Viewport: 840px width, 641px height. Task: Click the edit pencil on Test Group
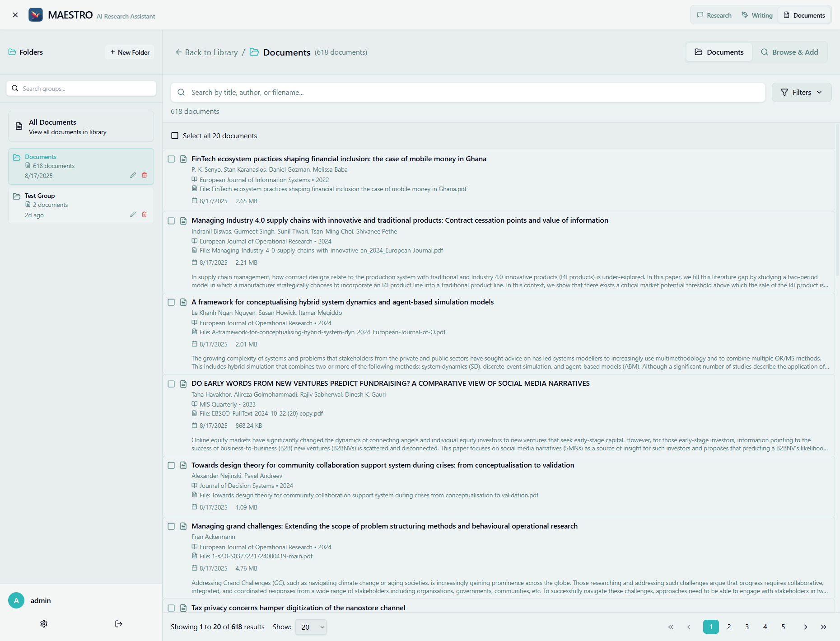click(133, 214)
